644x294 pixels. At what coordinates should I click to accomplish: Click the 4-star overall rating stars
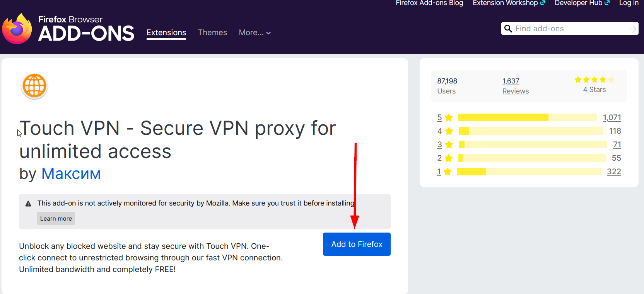coord(594,80)
